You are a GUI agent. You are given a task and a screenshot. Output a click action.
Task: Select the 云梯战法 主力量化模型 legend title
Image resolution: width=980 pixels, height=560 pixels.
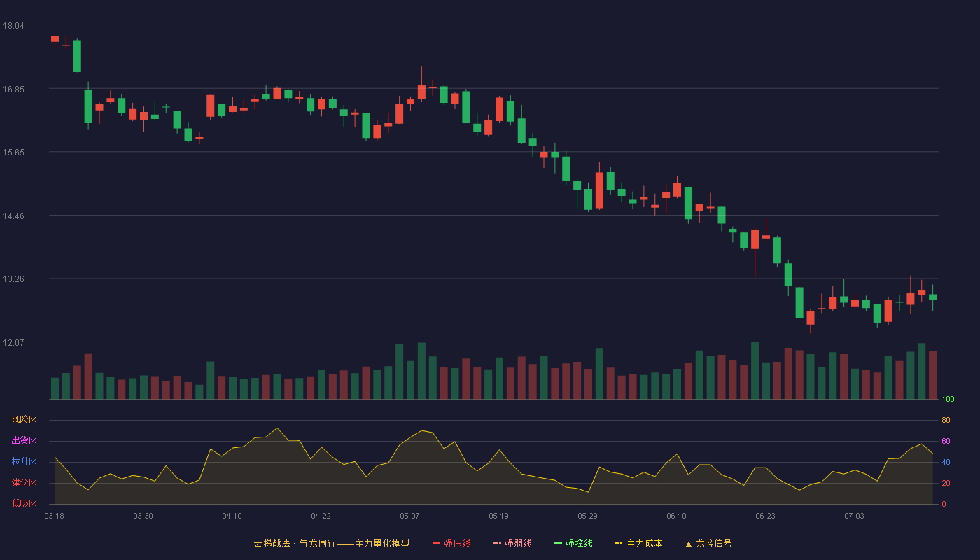[x=331, y=543]
